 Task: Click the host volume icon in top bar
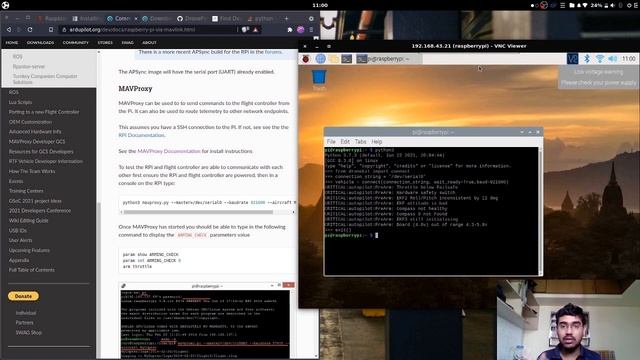tap(612, 5)
